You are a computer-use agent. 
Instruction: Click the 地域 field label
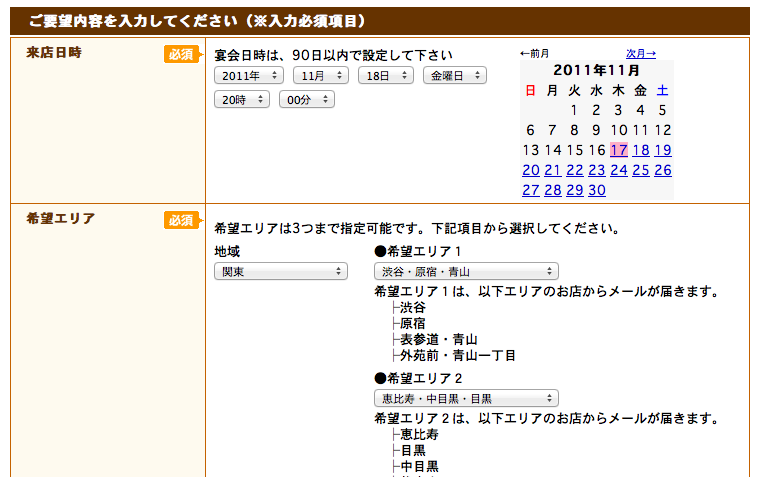(x=227, y=252)
